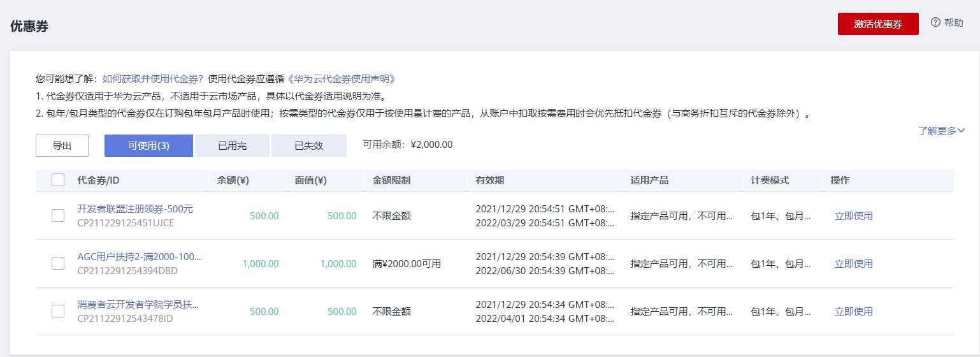The image size is (980, 357).
Task: Switch to the 已失效 tab
Action: tap(309, 145)
